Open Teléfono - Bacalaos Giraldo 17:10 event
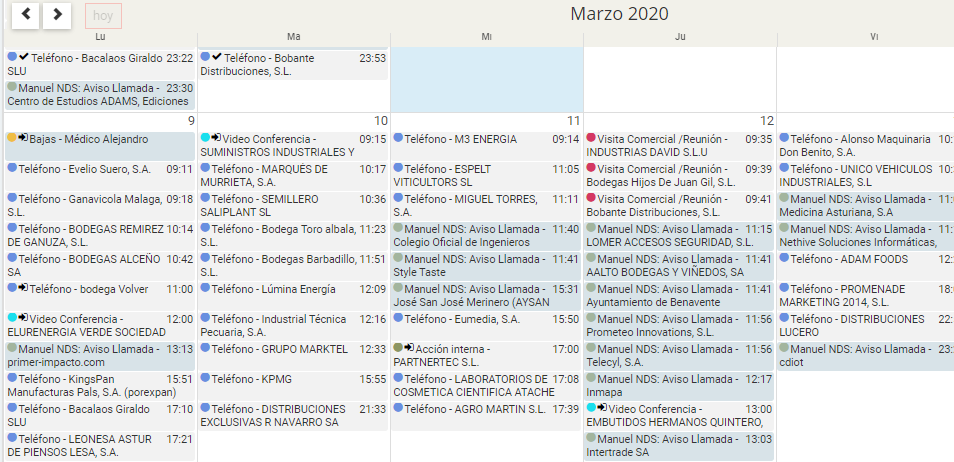Viewport: 954px width, 462px height. (100, 416)
